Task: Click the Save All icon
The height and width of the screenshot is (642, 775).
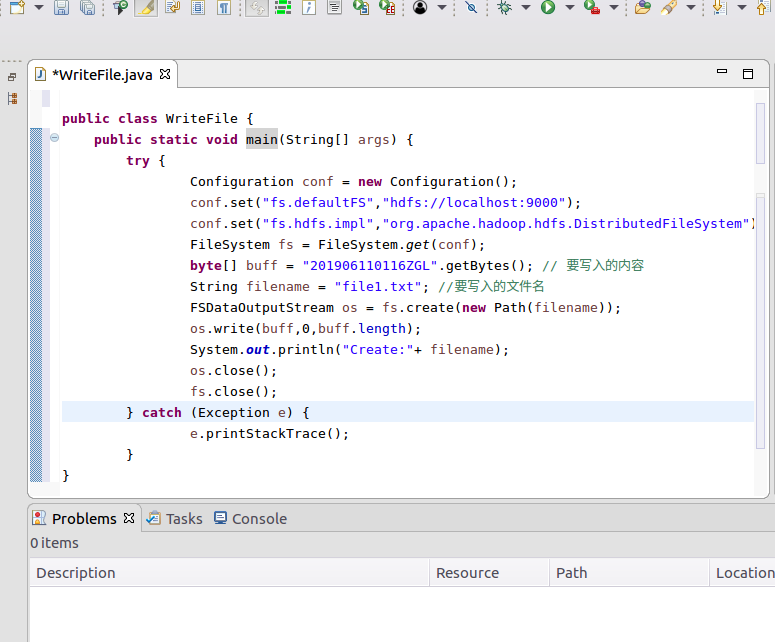Action: [x=87, y=7]
